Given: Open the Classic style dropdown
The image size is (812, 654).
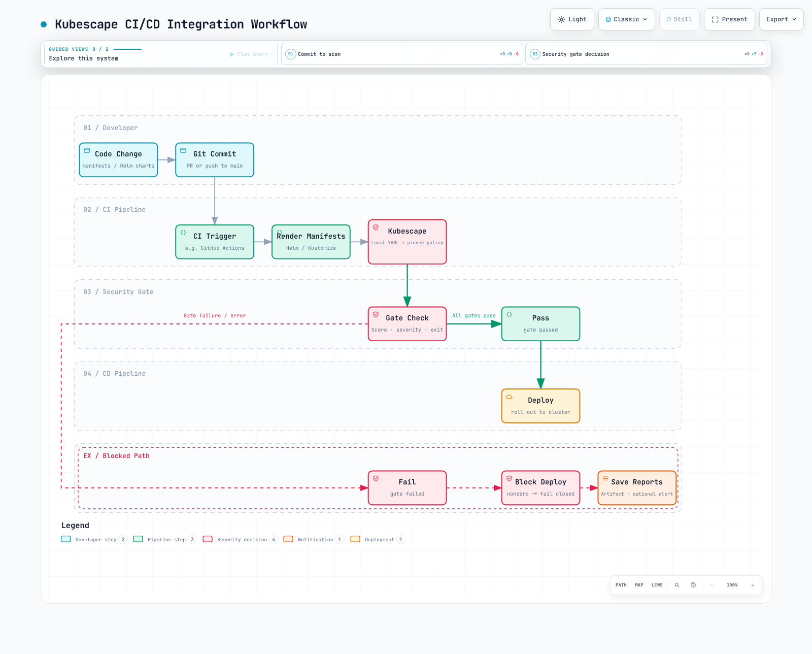Looking at the screenshot, I should tap(627, 19).
